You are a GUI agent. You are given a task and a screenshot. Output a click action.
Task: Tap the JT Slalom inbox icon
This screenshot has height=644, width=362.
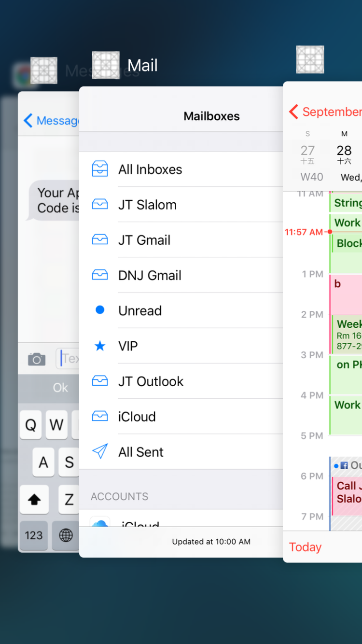pyautogui.click(x=100, y=204)
